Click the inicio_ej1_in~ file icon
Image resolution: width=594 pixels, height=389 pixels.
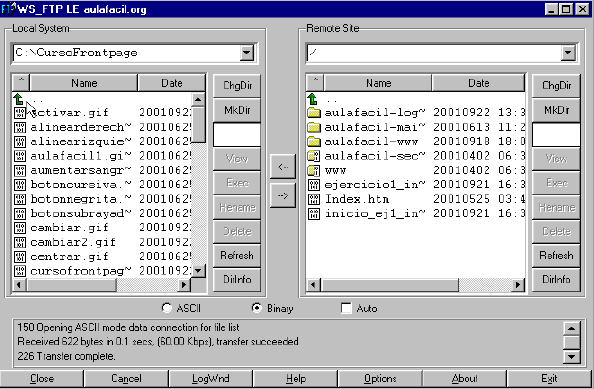point(314,213)
